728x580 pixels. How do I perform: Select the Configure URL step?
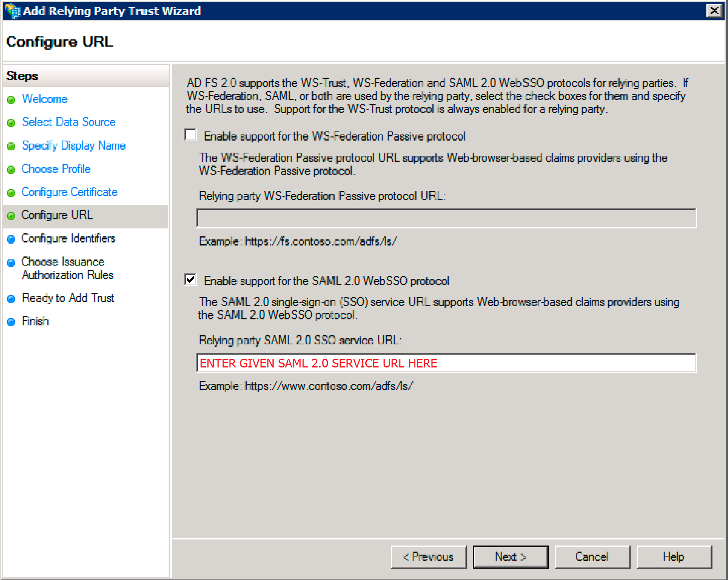click(57, 216)
